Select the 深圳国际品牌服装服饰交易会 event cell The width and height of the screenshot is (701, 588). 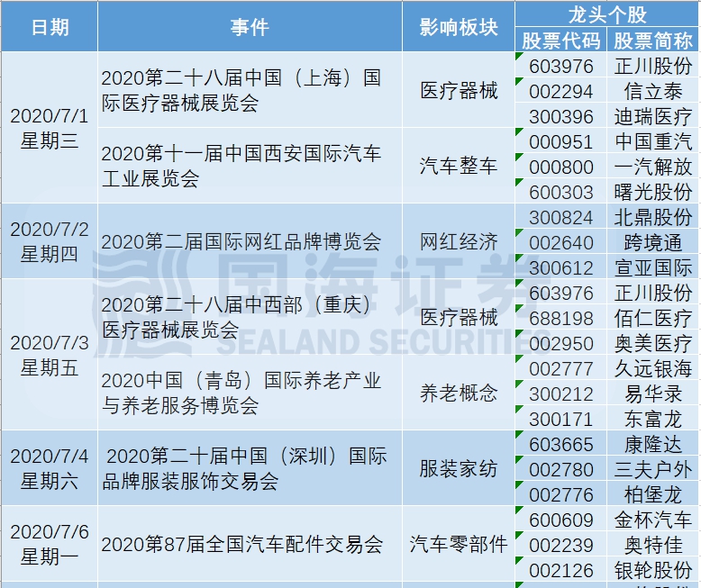250,469
